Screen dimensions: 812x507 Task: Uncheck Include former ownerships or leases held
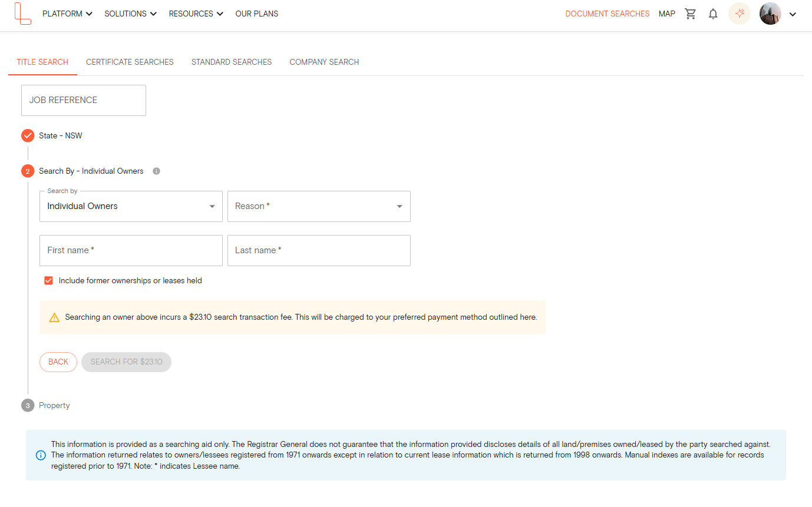[x=48, y=281]
